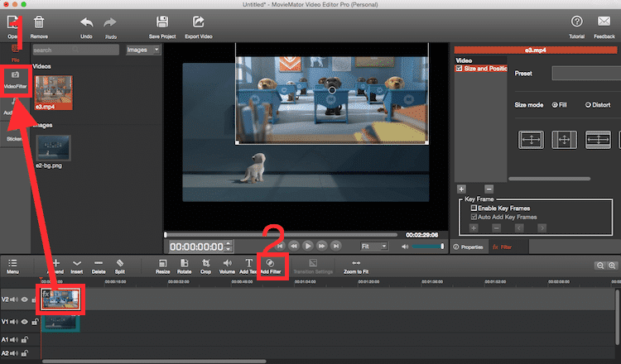
Task: Add a key frame with plus button
Action: point(474,227)
